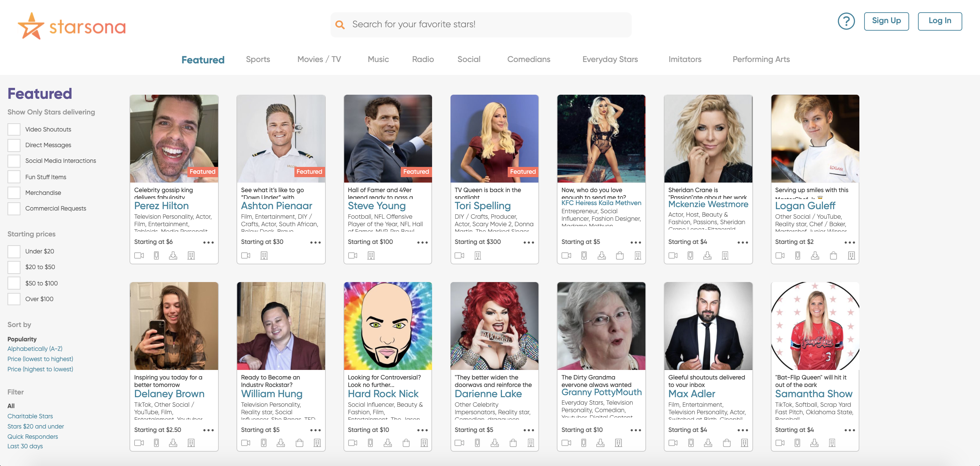The image size is (980, 466).
Task: Click shopping bag icon on Logan Guleff card
Action: tap(833, 255)
